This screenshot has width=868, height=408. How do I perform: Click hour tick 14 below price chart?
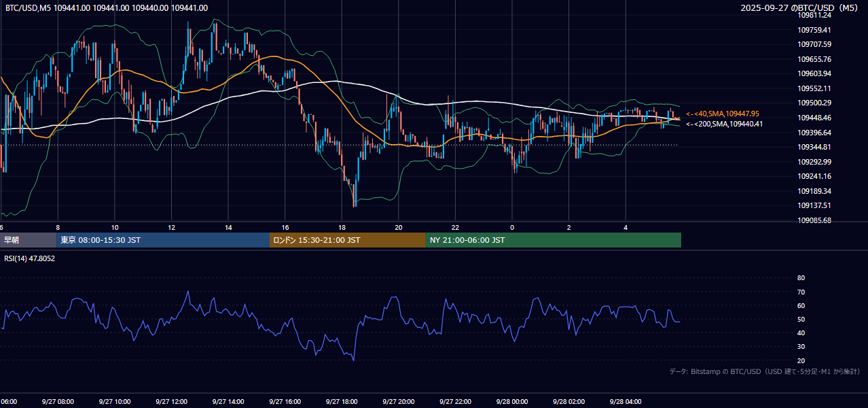(x=228, y=227)
